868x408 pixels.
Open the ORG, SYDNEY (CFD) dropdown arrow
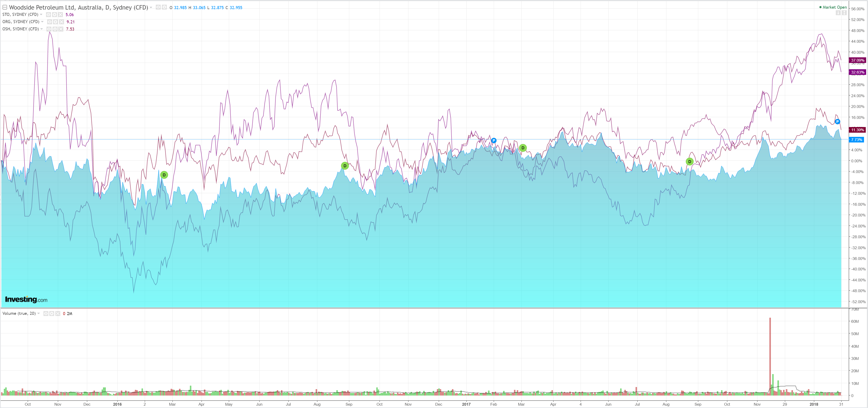(42, 22)
